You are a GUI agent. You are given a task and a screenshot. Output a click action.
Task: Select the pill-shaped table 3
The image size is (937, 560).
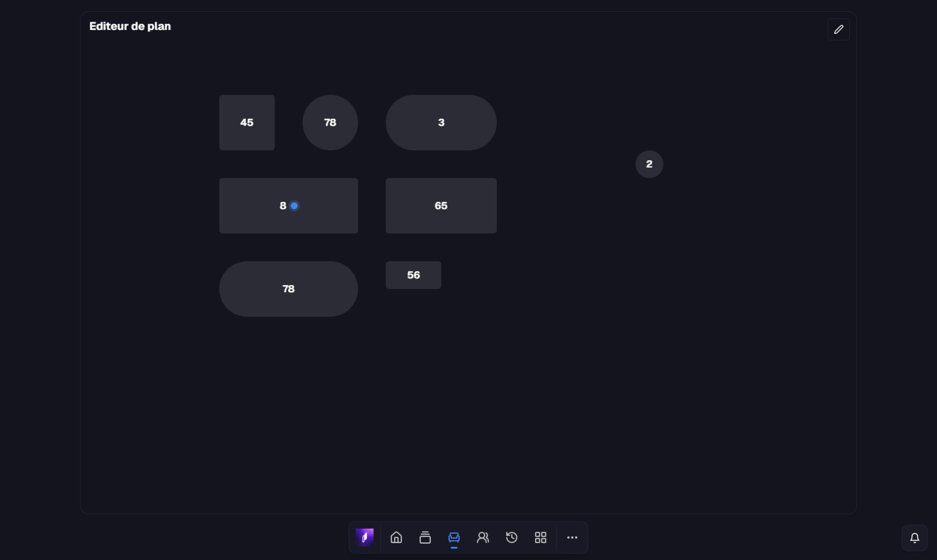(x=441, y=123)
